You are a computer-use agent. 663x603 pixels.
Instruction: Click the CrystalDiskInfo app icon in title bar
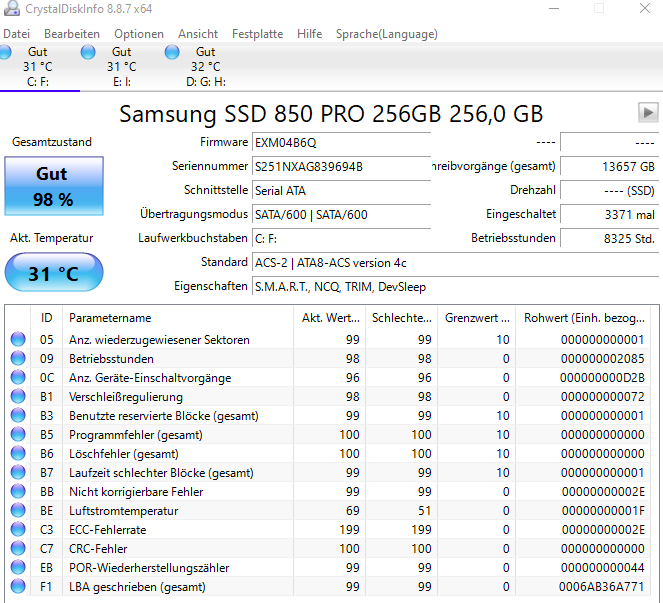11,8
